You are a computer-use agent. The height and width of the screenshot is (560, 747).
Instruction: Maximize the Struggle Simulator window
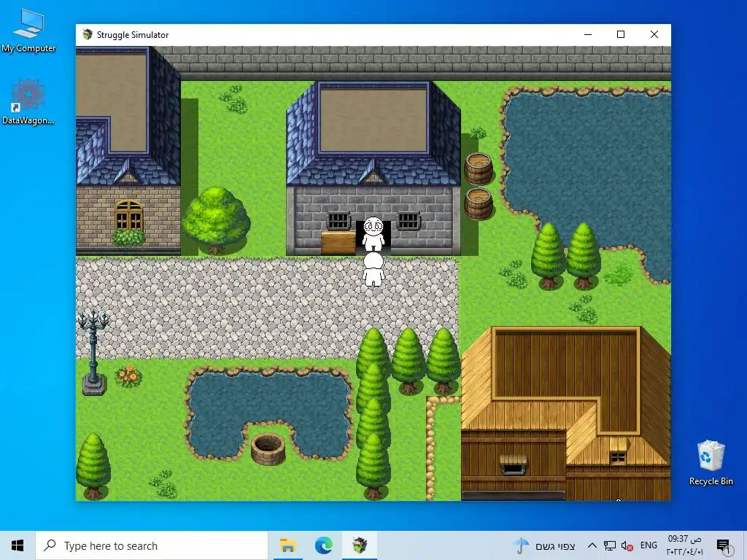[x=621, y=34]
